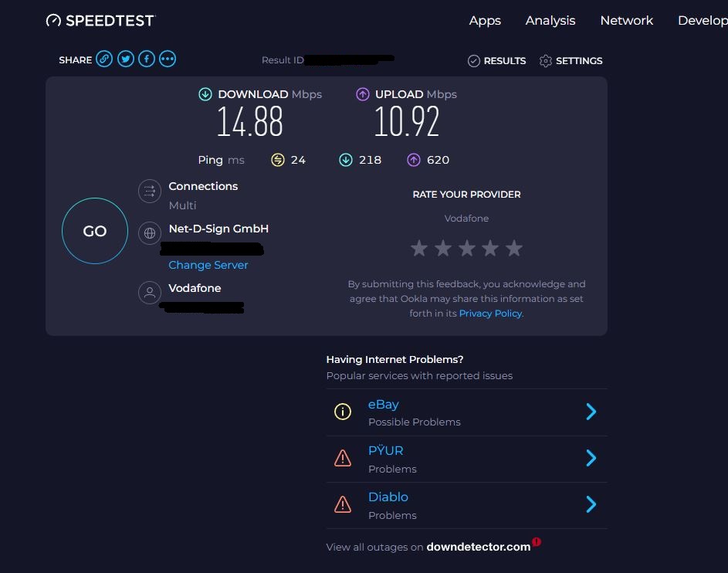The width and height of the screenshot is (728, 573).
Task: Click the Connections mode icon
Action: [x=150, y=191]
